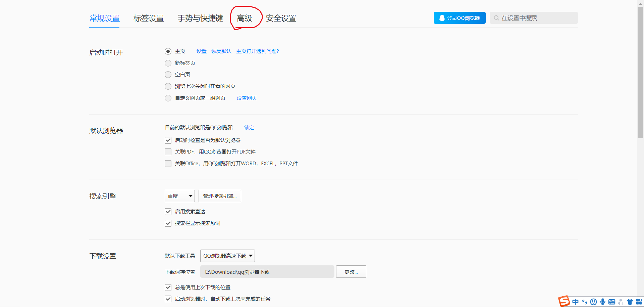Select the 主页 startup radio option
Screen dimensions: 644x307
pyautogui.click(x=168, y=51)
